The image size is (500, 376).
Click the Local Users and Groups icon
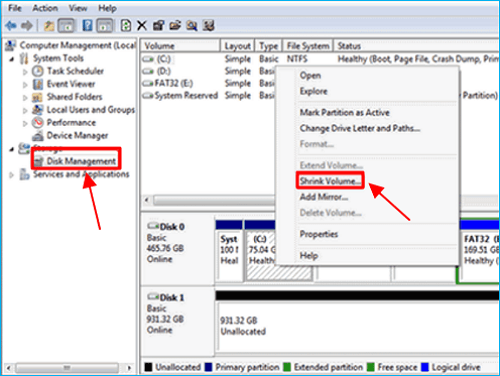coord(37,110)
